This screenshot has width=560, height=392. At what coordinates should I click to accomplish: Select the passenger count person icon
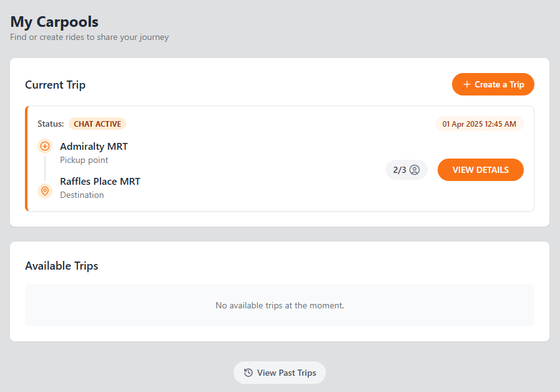pos(414,169)
